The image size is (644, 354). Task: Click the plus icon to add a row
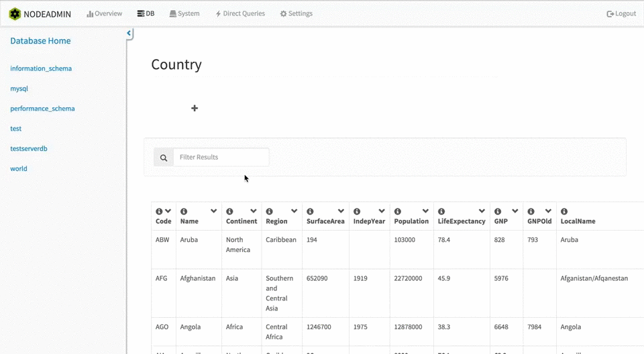coord(195,108)
